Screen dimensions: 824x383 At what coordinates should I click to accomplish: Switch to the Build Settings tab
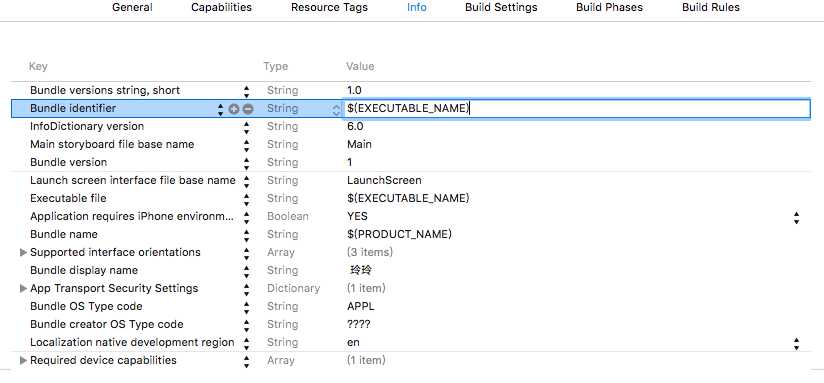pyautogui.click(x=501, y=7)
